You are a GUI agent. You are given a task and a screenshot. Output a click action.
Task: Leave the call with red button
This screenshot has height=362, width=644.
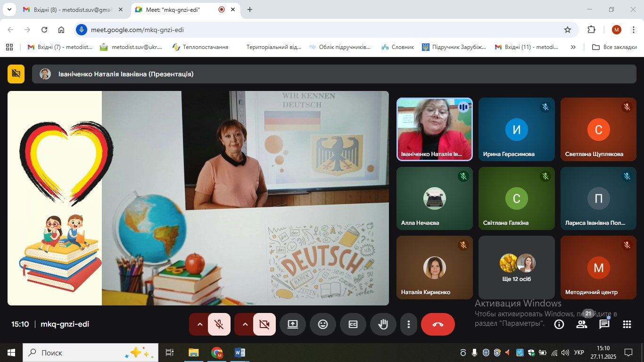point(438,324)
